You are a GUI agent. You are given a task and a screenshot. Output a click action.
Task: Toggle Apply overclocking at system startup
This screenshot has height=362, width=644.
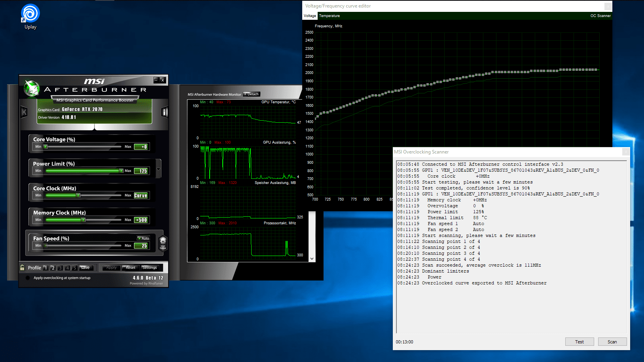[28, 278]
